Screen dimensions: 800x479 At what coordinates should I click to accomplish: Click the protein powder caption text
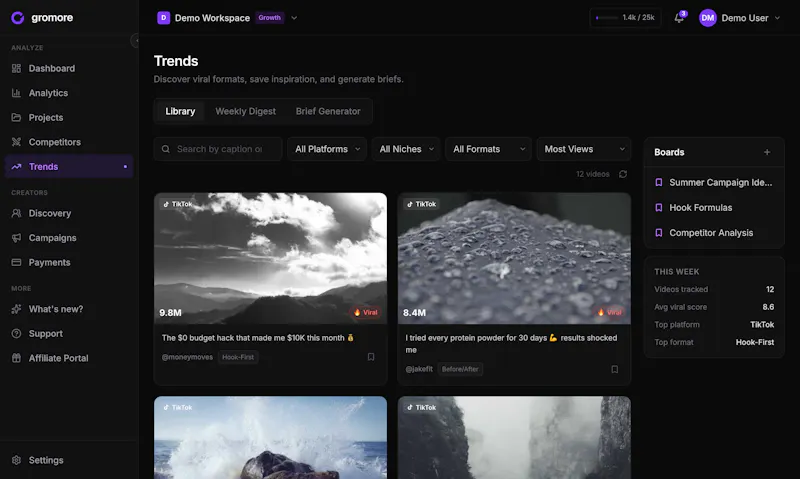[x=511, y=344]
